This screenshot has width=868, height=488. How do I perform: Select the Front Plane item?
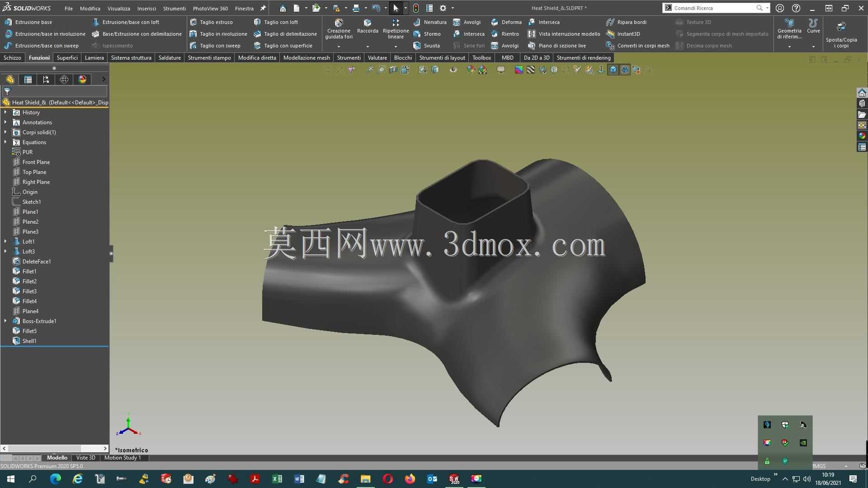(36, 162)
